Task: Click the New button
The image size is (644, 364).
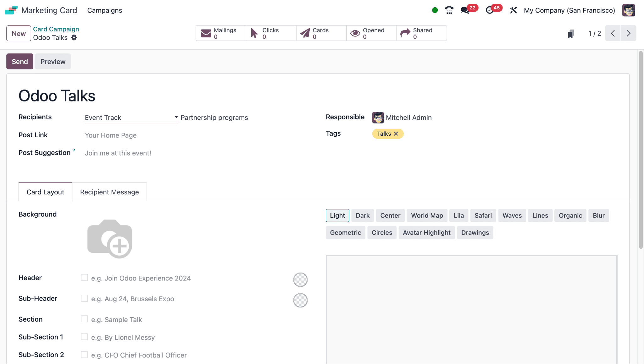Action: (19, 33)
